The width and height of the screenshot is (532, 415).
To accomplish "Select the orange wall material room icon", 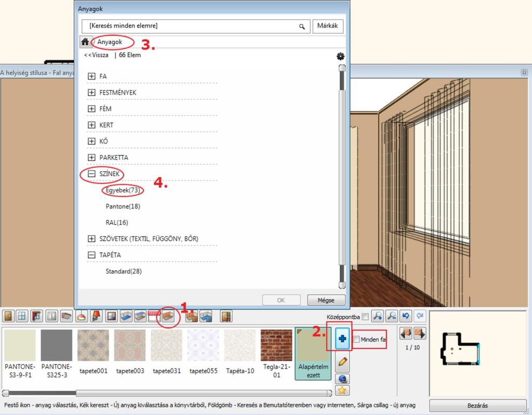I will click(x=168, y=316).
